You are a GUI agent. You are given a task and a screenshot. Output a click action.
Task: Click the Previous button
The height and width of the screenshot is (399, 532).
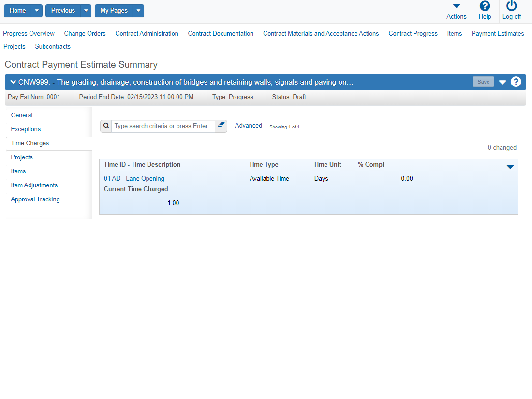click(x=63, y=11)
